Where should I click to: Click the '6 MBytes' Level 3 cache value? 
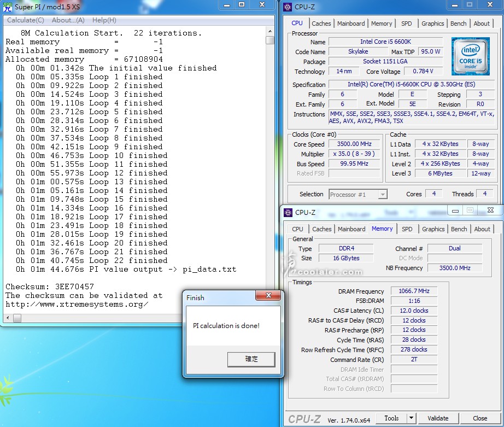tap(440, 173)
